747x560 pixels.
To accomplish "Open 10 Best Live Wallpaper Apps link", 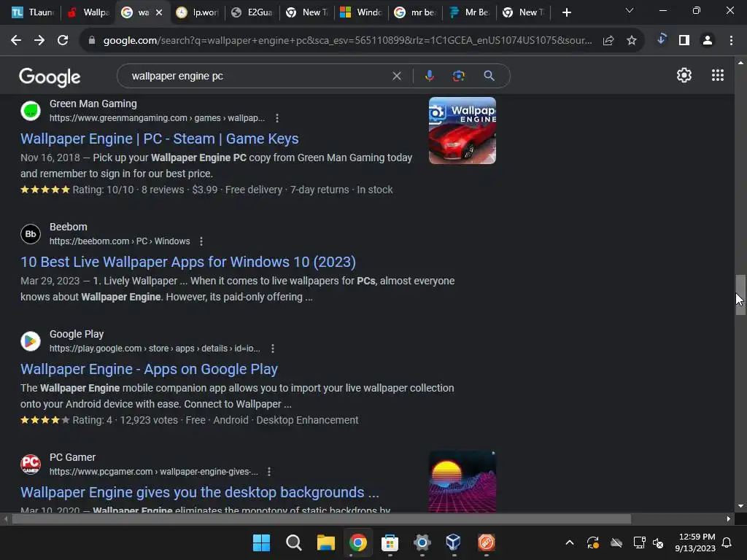I will click(x=188, y=262).
